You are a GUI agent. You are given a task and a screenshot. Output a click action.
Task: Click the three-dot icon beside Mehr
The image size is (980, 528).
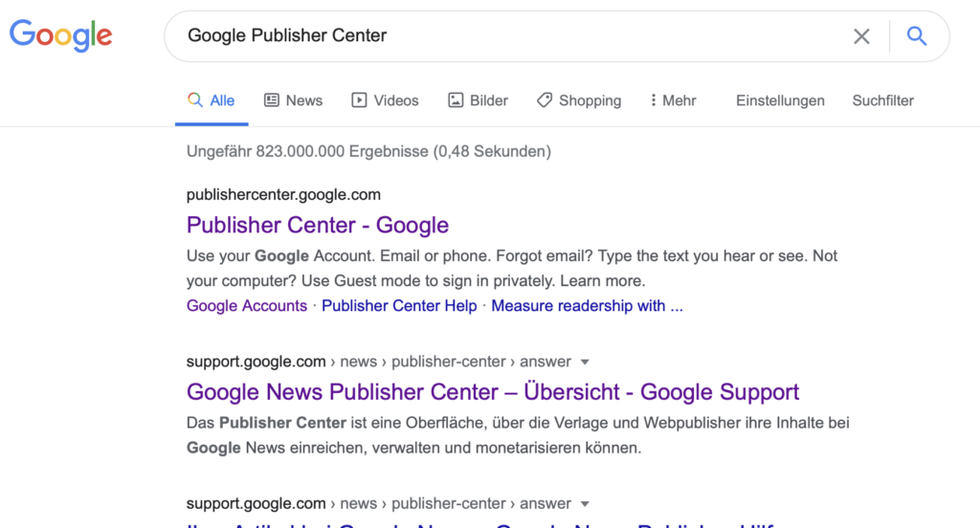coord(653,100)
